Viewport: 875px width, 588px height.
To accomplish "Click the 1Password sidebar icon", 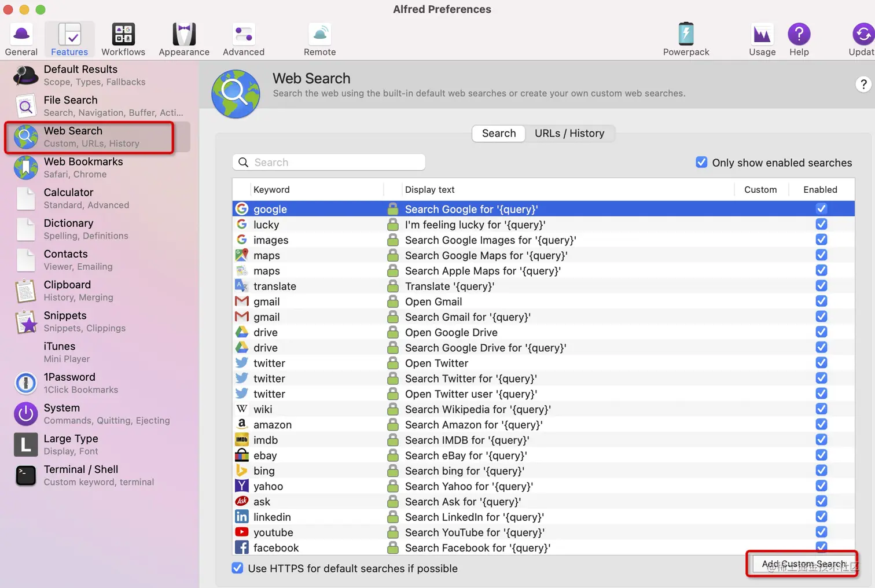I will tap(25, 383).
